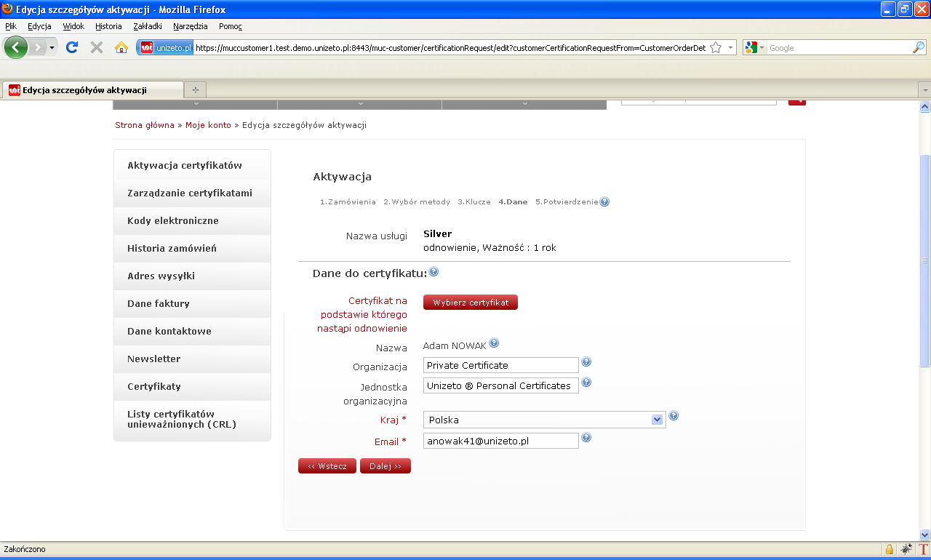Click the Wybierz certyfikat button
Screen dimensions: 931x560
point(471,303)
